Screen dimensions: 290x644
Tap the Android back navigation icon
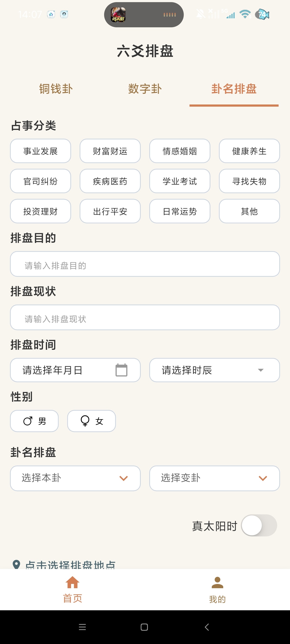207,627
